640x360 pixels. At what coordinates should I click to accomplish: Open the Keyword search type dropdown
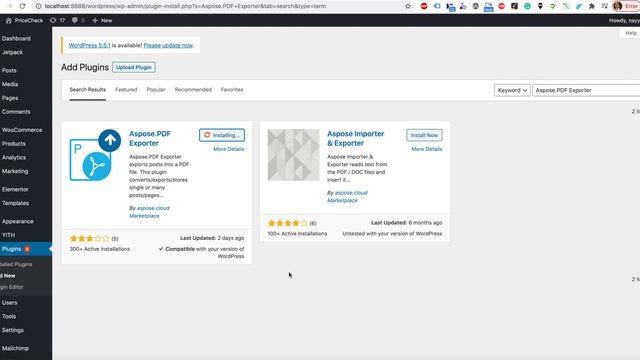click(512, 90)
